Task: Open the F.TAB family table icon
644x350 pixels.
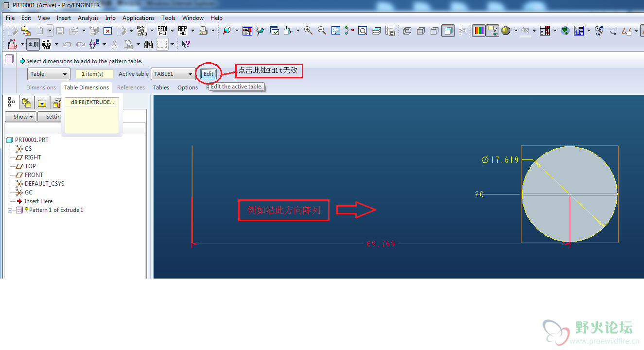Action: point(579,31)
